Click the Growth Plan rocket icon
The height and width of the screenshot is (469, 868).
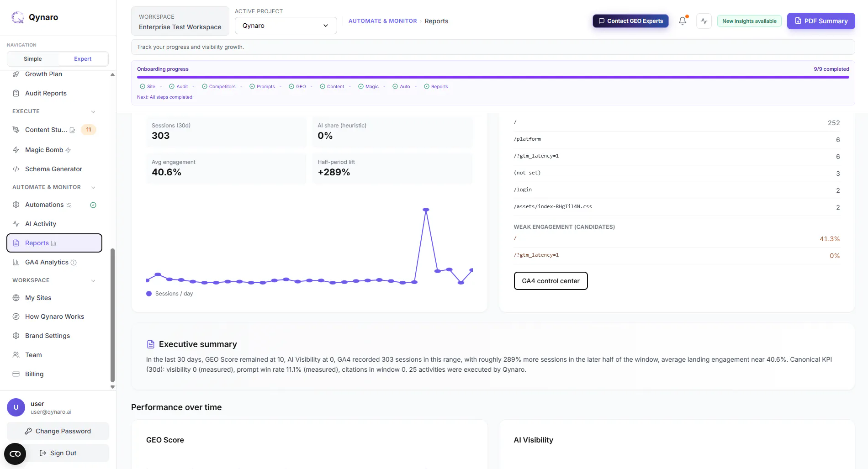pyautogui.click(x=16, y=74)
